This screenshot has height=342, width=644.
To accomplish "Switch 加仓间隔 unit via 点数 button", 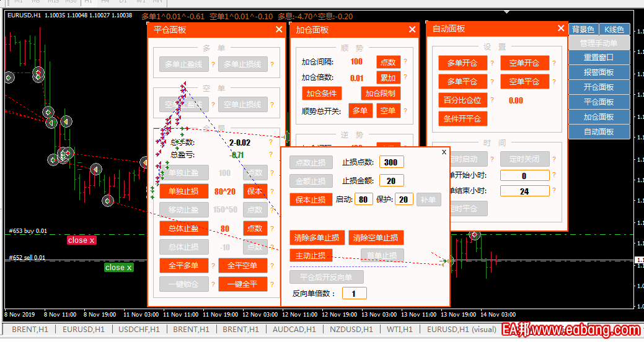I will [388, 62].
